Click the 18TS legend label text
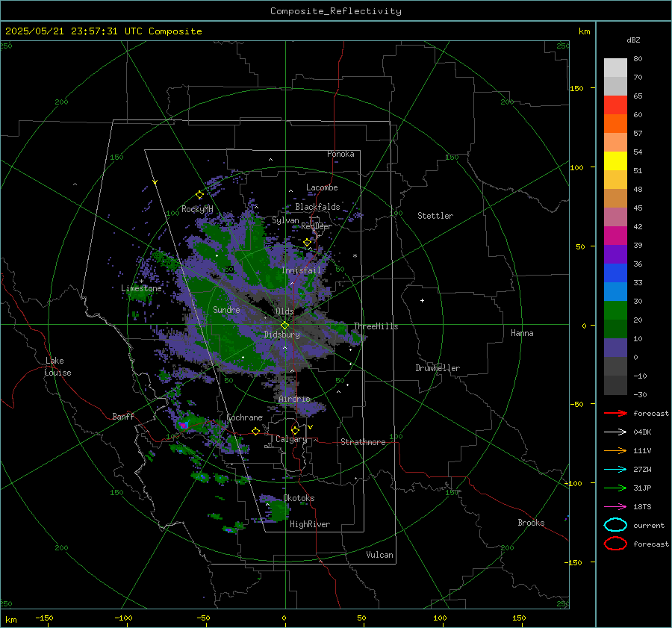The image size is (672, 628). coord(642,507)
